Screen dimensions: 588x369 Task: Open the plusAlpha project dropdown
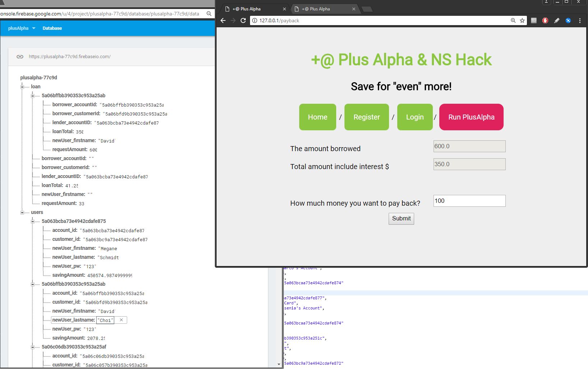(22, 28)
